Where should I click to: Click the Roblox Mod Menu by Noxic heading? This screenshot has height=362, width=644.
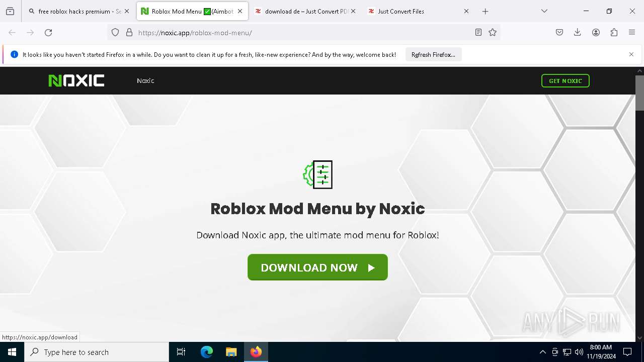317,209
